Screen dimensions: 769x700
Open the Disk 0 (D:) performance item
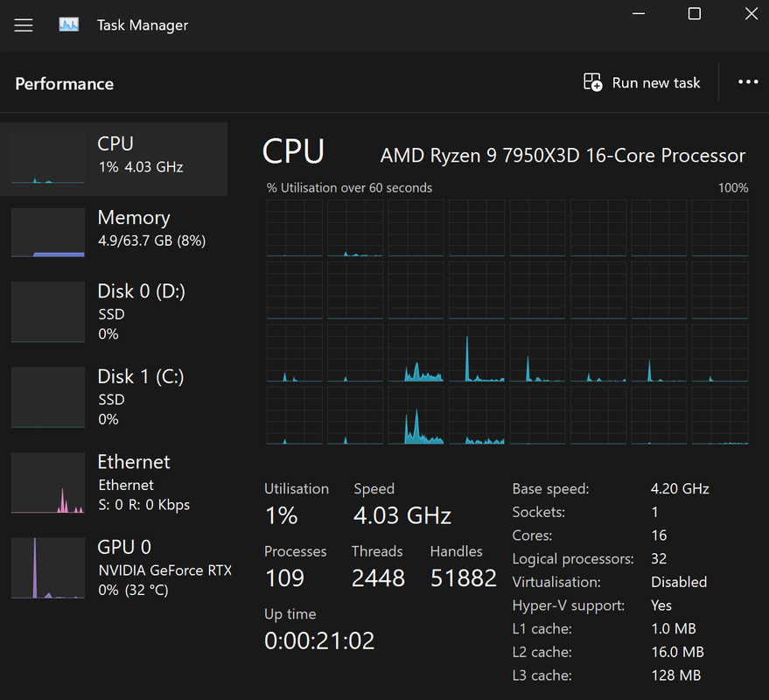(114, 311)
